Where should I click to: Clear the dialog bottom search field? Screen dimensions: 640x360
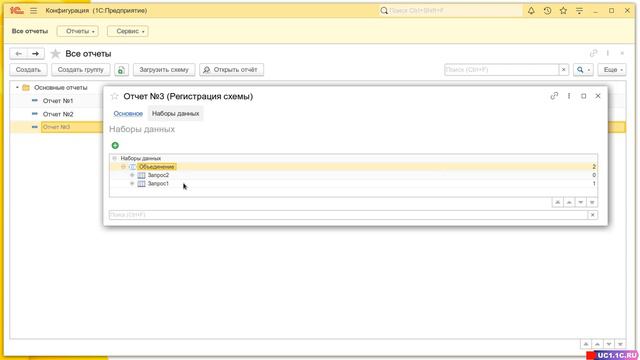(593, 215)
